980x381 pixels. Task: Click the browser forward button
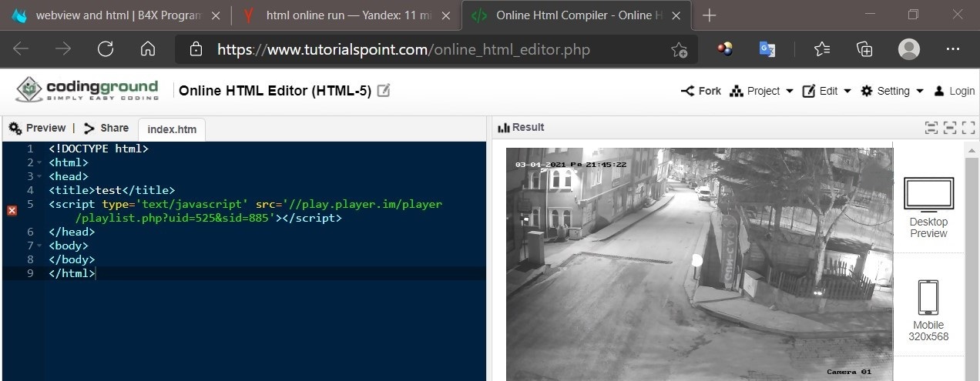[x=63, y=49]
